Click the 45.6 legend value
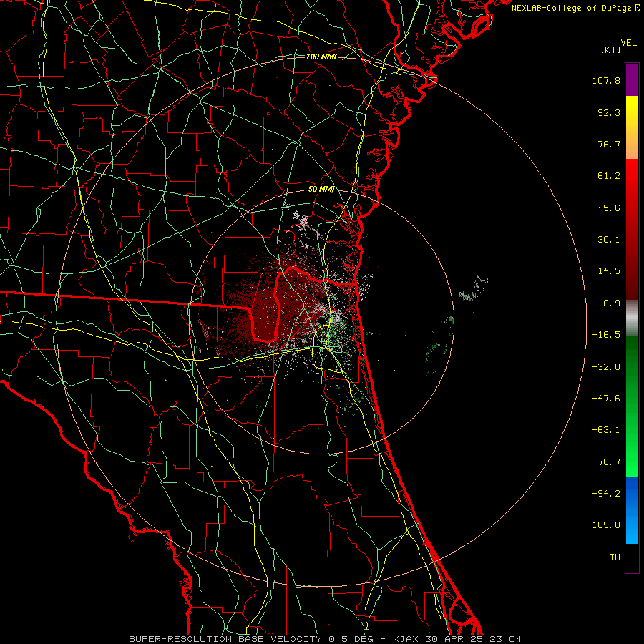Screen dimensions: 644x644 (609, 208)
